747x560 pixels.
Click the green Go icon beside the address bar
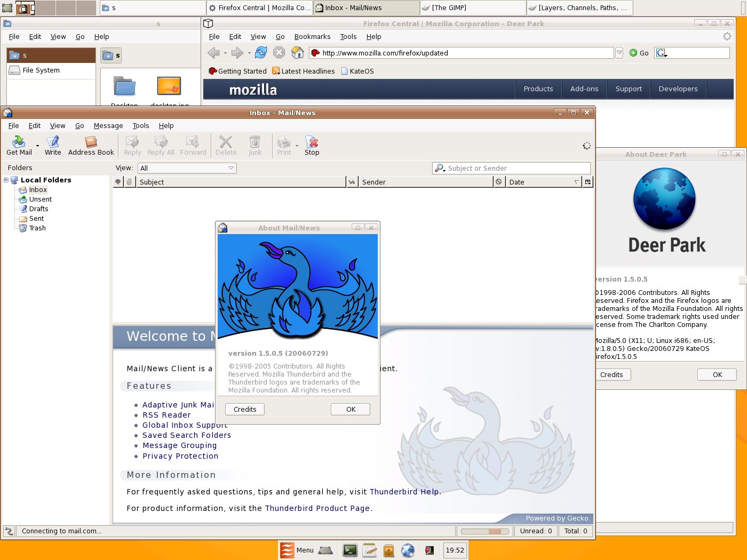pos(633,53)
